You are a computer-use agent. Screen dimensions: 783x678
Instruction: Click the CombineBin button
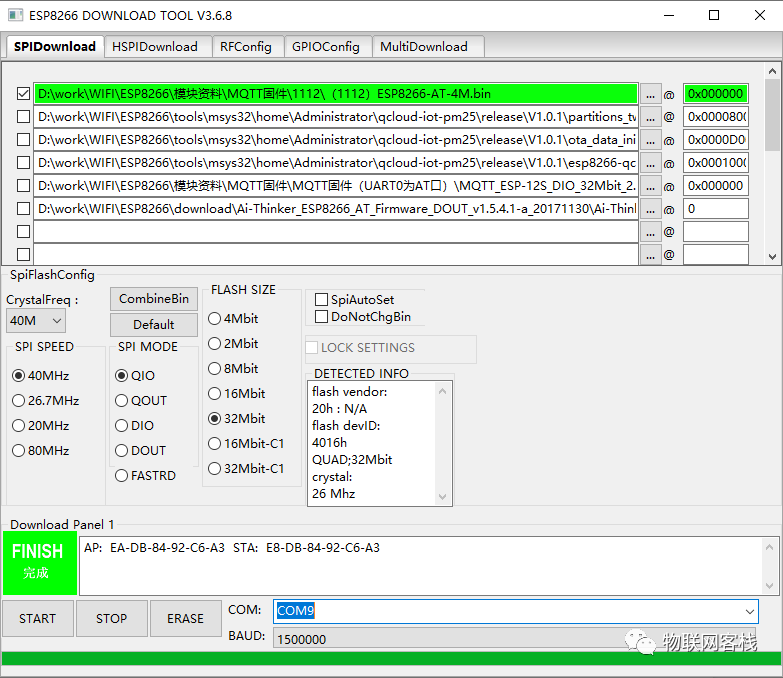point(154,299)
